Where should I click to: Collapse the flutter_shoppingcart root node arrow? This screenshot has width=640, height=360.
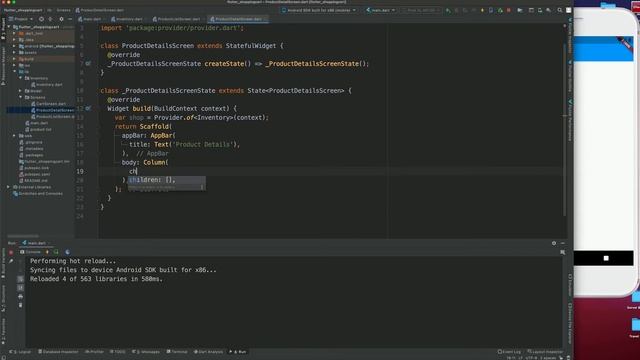(9, 27)
